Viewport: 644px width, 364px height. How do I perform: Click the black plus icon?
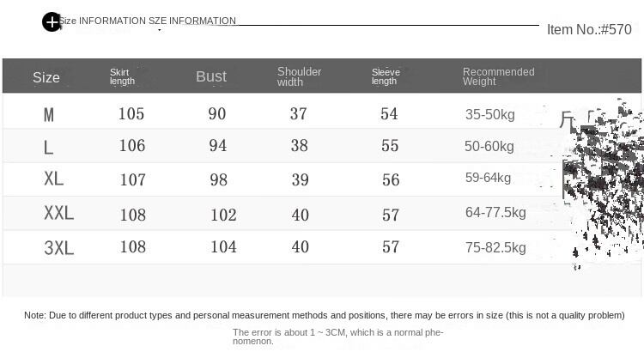coord(52,22)
